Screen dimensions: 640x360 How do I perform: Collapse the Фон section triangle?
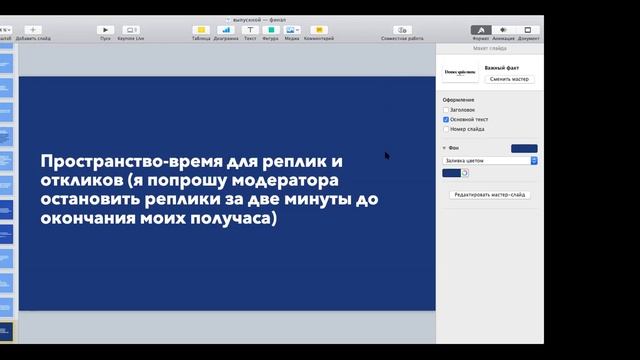[x=444, y=148]
